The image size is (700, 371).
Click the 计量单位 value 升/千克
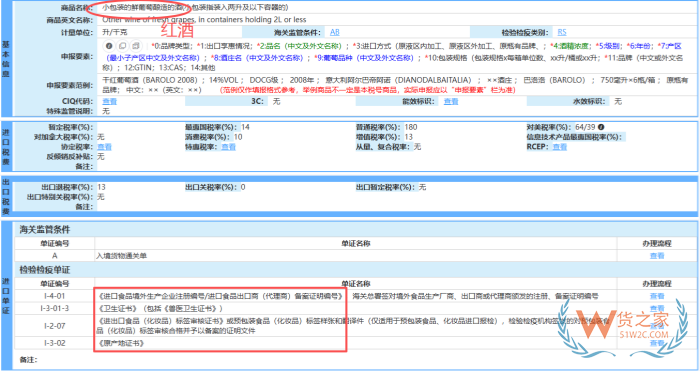(x=115, y=32)
